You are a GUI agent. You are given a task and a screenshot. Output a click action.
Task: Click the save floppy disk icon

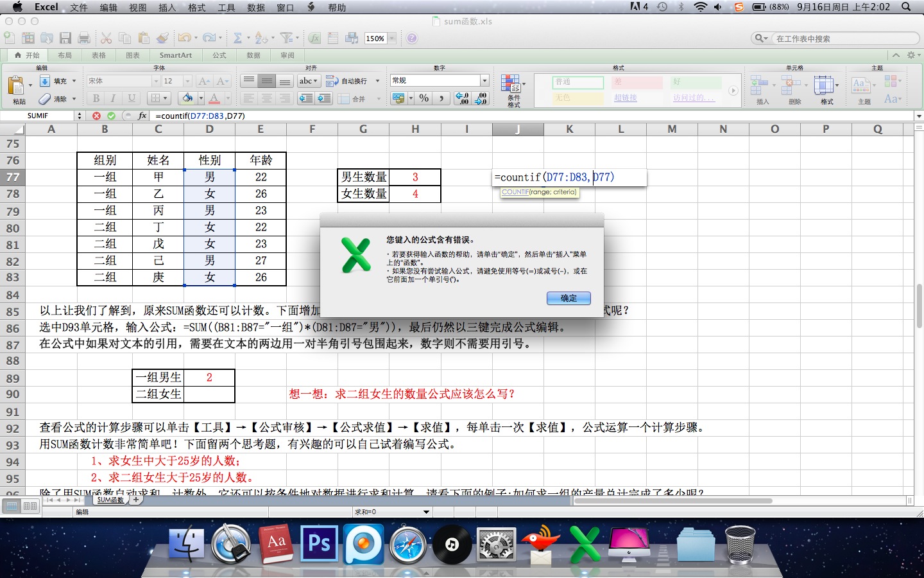65,39
